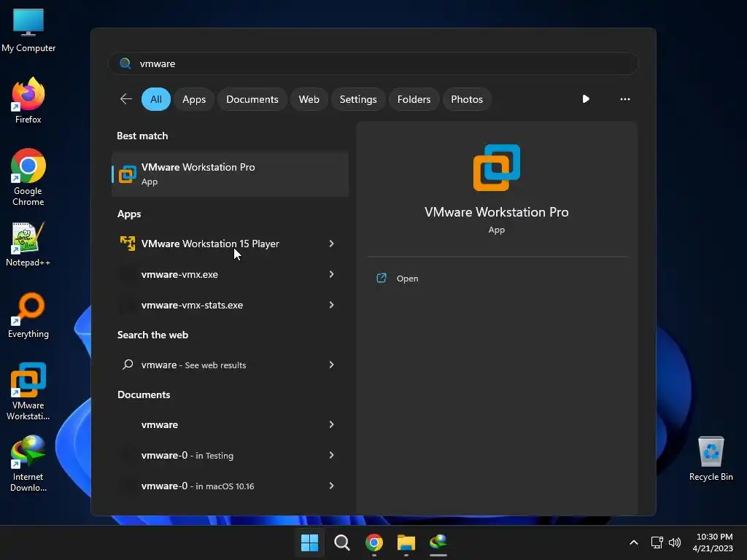Screen dimensions: 747x560
Task: Click the web search magnifier icon
Action: pyautogui.click(x=128, y=365)
